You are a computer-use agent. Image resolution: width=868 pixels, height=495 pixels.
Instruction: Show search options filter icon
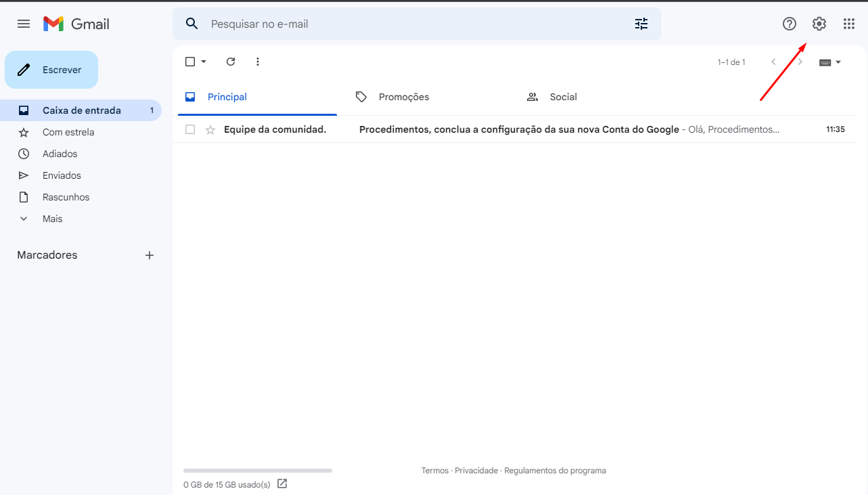[641, 24]
